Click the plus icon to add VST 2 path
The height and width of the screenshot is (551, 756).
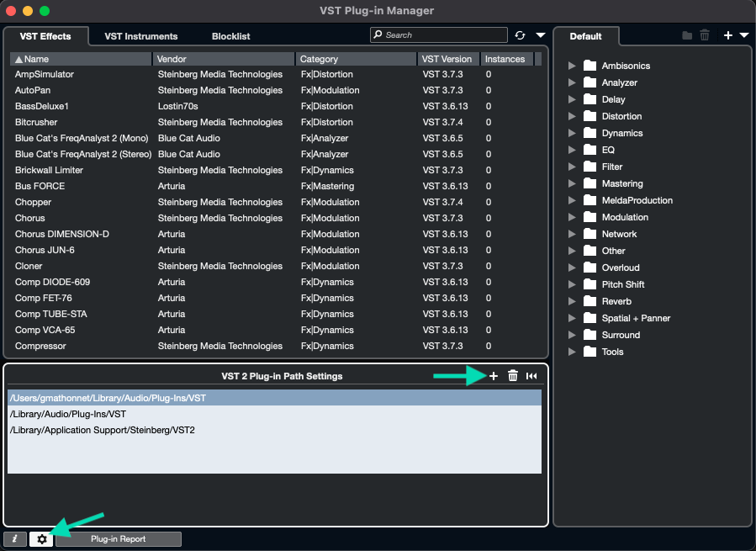coord(494,376)
